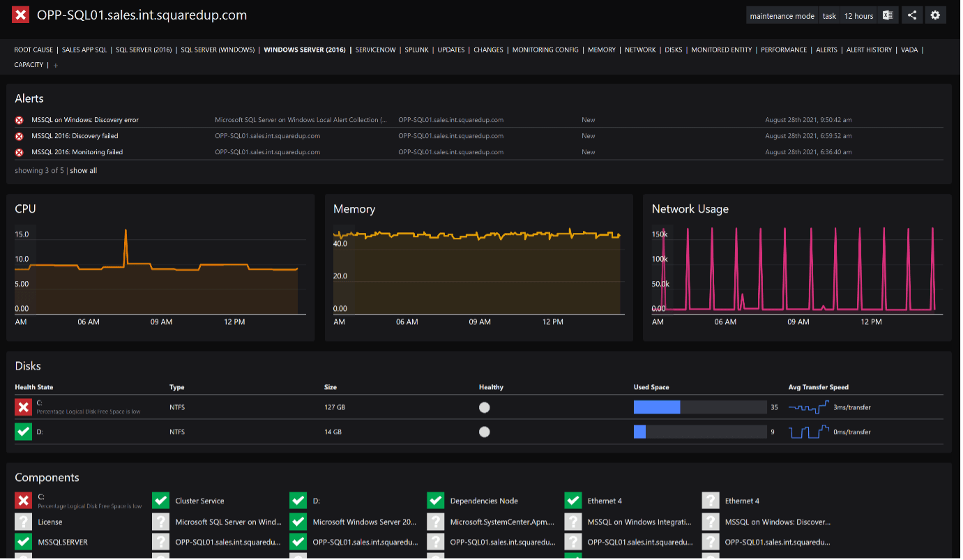Click the error icon for MSSQL 2016: Discovery failed
Viewport: 963px width, 560px height.
20,136
